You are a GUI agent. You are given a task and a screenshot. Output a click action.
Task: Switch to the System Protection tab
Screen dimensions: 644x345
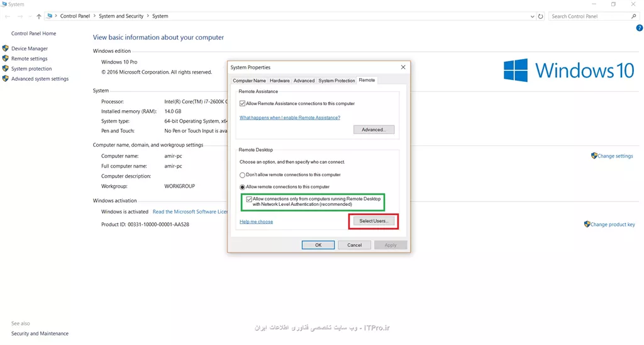[336, 81]
